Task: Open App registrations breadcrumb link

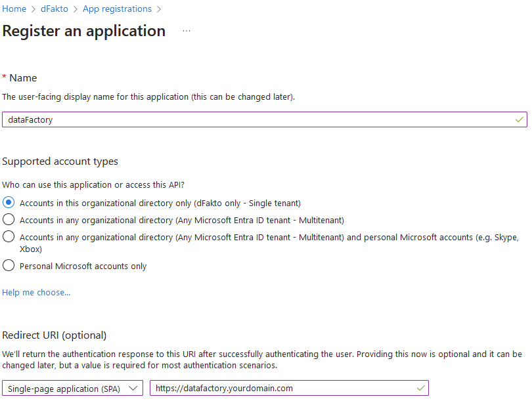Action: [117, 9]
